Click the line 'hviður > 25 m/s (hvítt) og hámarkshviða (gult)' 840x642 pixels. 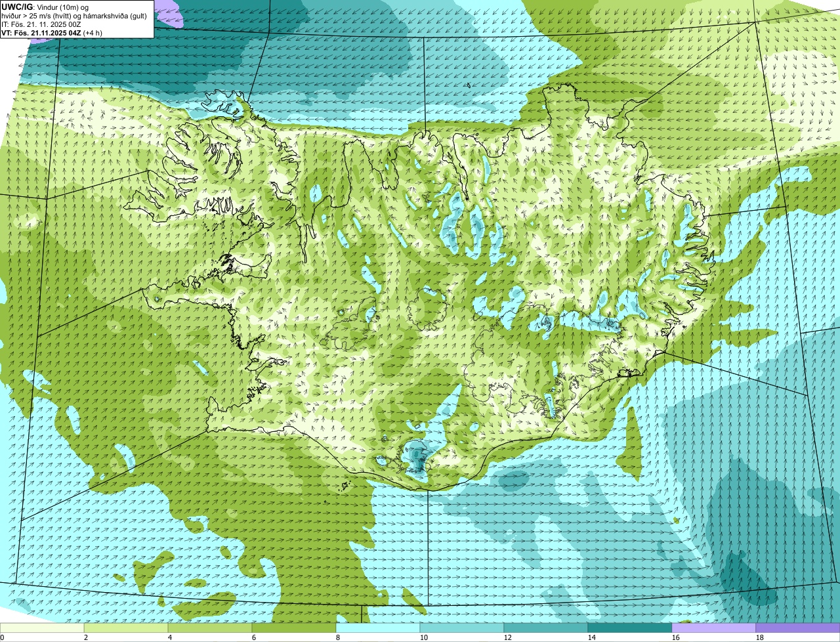pos(74,16)
